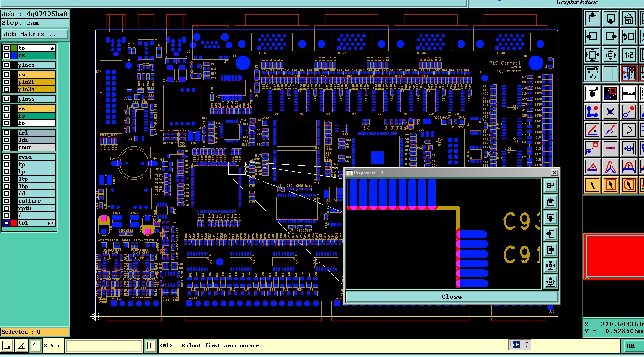Open the Job Matrix button
This screenshot has height=357, width=644.
point(34,34)
